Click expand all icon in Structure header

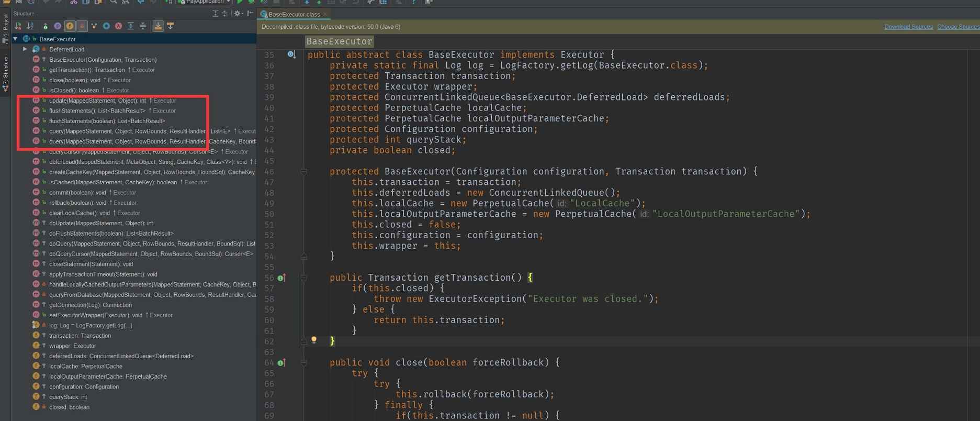(216, 13)
